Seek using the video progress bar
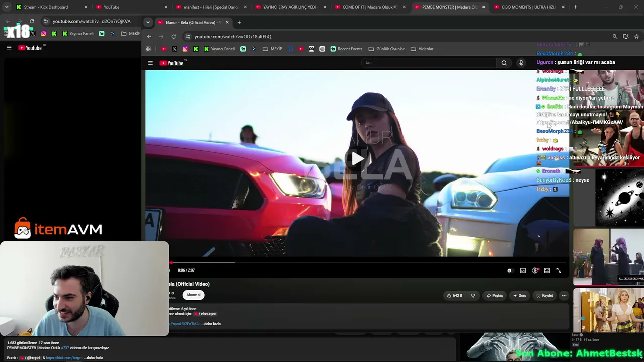644x362 pixels. coord(368,263)
